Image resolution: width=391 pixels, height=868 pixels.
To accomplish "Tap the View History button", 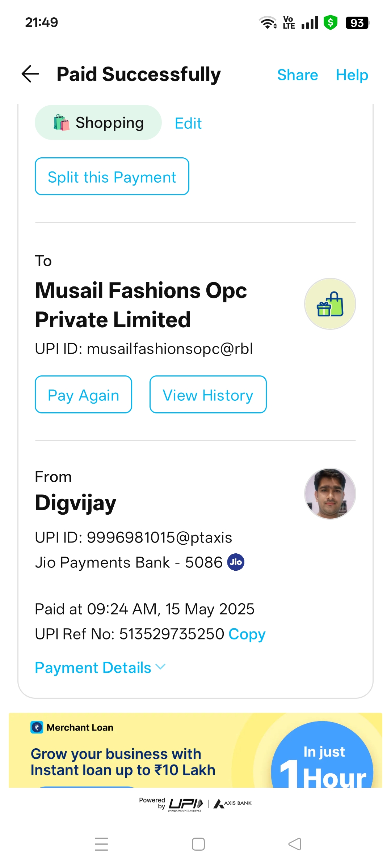I will pos(208,395).
